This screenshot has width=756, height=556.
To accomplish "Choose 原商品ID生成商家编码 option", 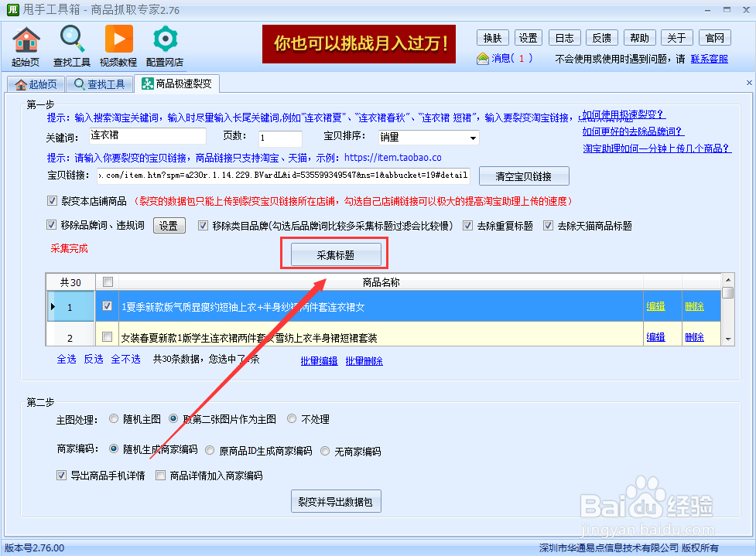I will (x=209, y=449).
